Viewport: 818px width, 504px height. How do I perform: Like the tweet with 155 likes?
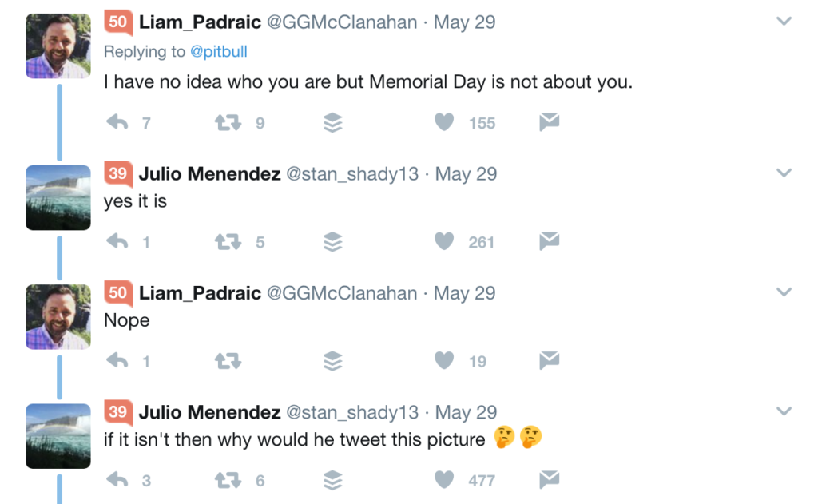444,122
